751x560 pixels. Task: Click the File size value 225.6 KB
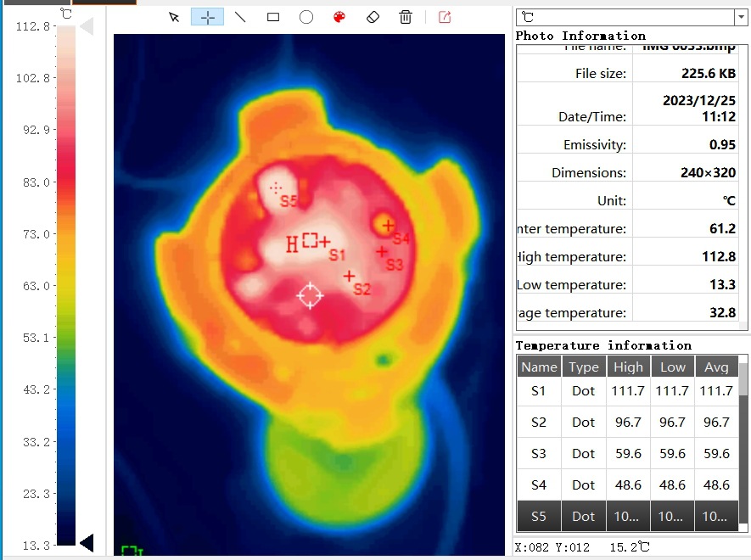pyautogui.click(x=709, y=73)
